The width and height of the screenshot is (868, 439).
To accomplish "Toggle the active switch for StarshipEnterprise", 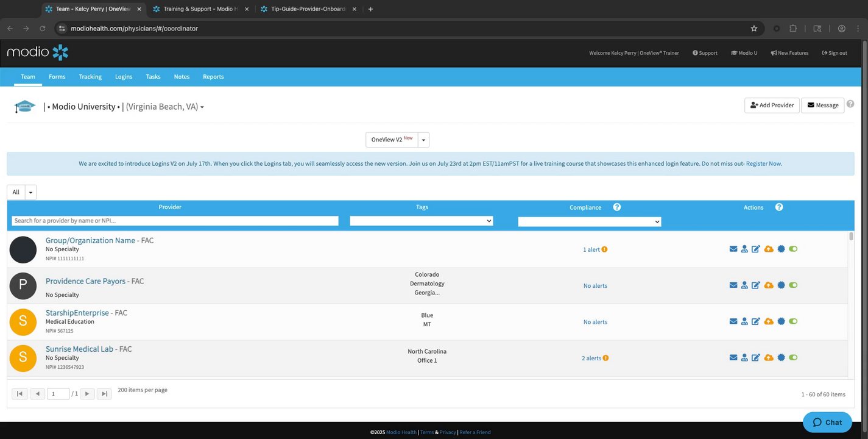I will coord(793,321).
